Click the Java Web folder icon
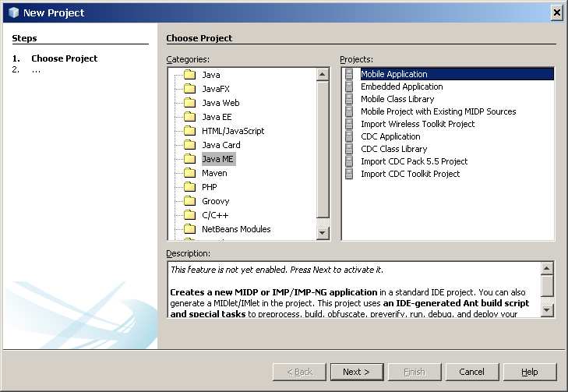The height and width of the screenshot is (392, 568). [x=189, y=103]
